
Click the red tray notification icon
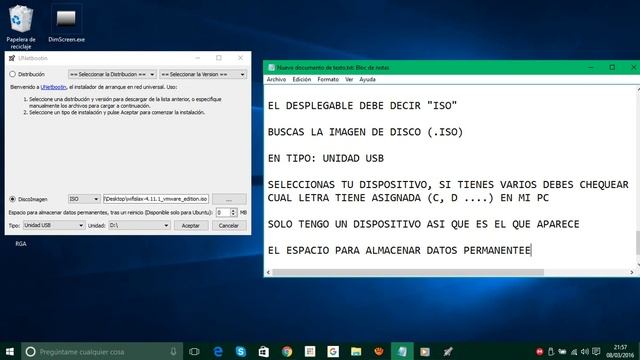click(x=539, y=351)
